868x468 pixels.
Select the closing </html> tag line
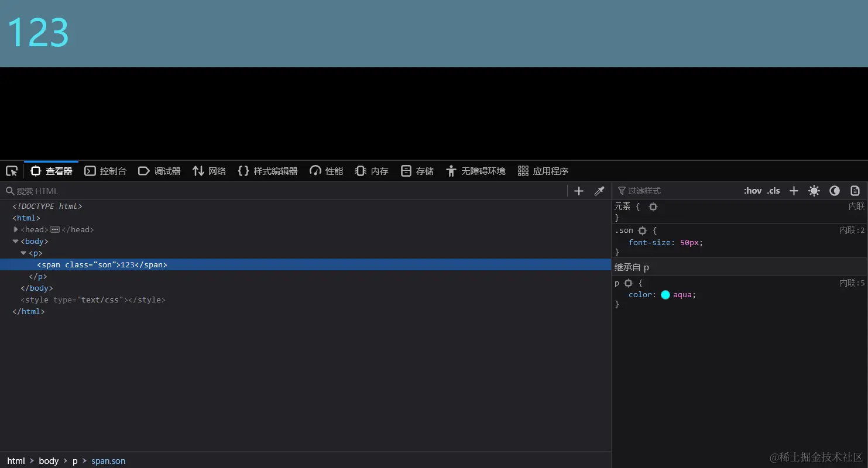(29, 312)
